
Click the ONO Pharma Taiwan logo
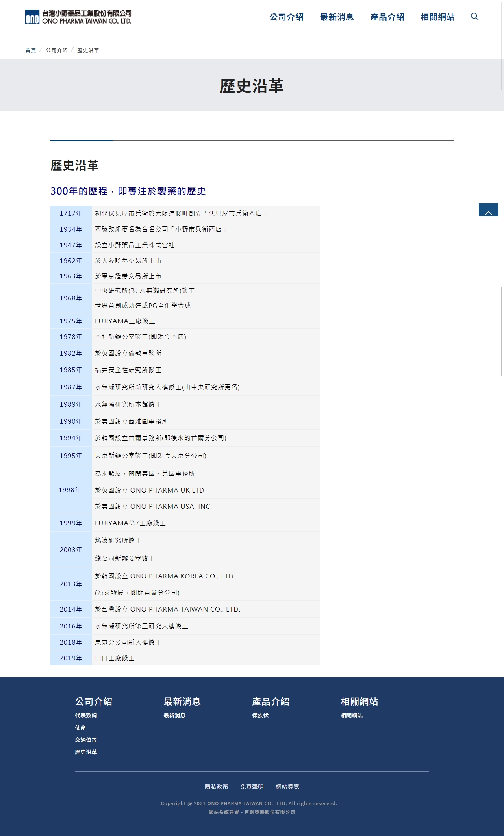pos(78,17)
